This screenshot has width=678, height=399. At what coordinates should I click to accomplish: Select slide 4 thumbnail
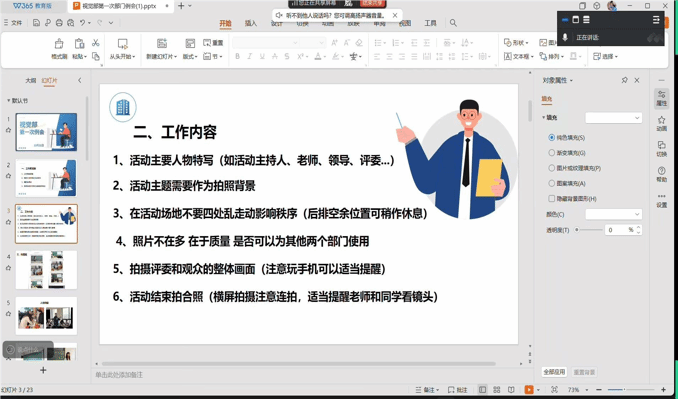(46, 269)
